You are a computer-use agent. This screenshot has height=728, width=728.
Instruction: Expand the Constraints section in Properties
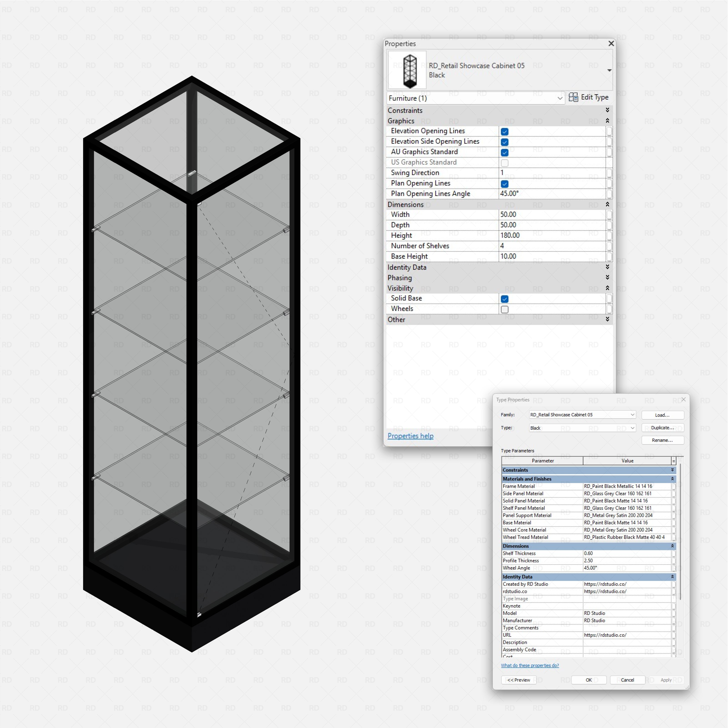(607, 110)
